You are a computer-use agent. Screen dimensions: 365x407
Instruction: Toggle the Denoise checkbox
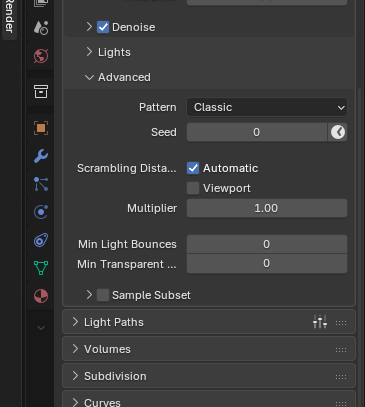point(103,27)
